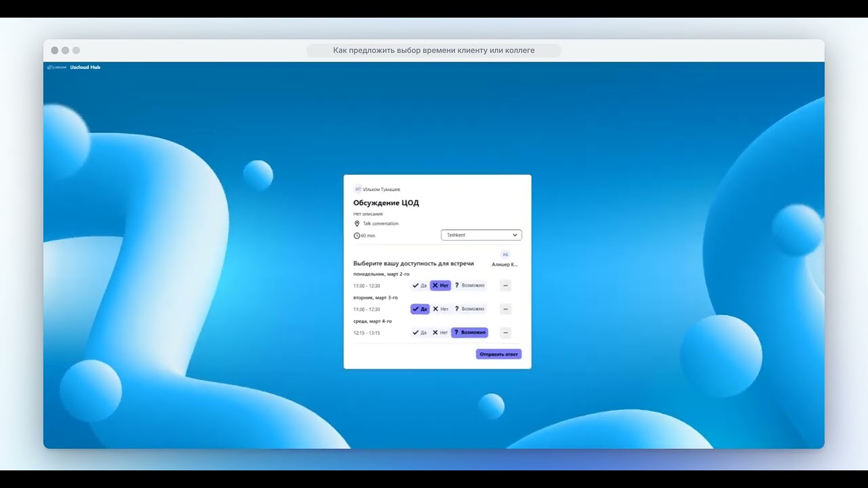Select Нет for Monday March 2
The image size is (868, 488).
[440, 285]
